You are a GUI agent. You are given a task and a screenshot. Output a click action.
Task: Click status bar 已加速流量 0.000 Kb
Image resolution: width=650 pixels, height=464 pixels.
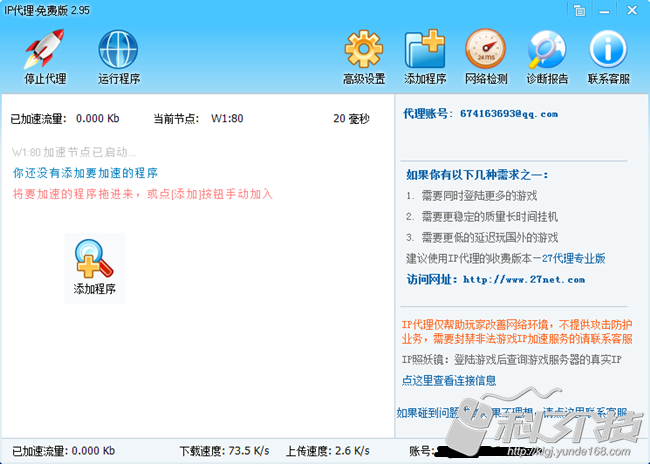pyautogui.click(x=63, y=451)
